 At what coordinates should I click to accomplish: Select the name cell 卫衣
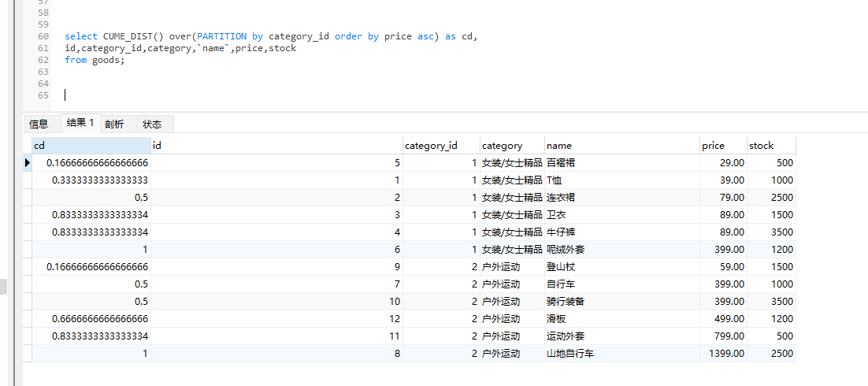tap(621, 215)
